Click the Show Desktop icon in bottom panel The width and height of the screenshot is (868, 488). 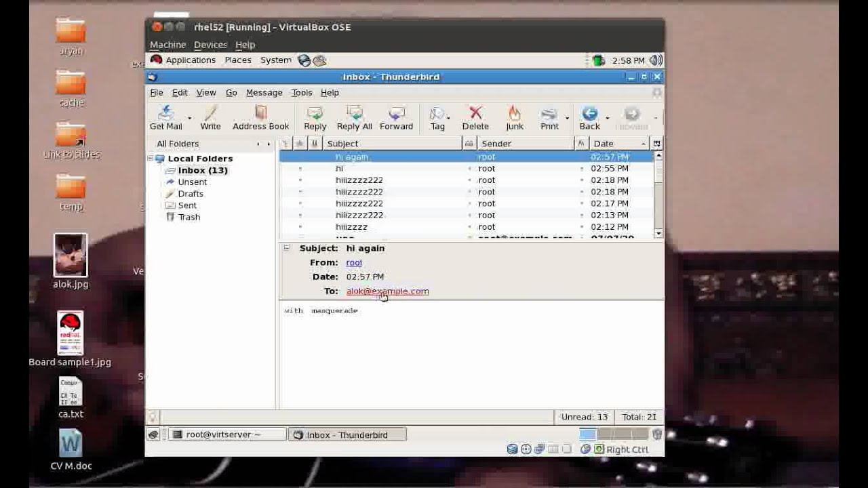(x=153, y=435)
